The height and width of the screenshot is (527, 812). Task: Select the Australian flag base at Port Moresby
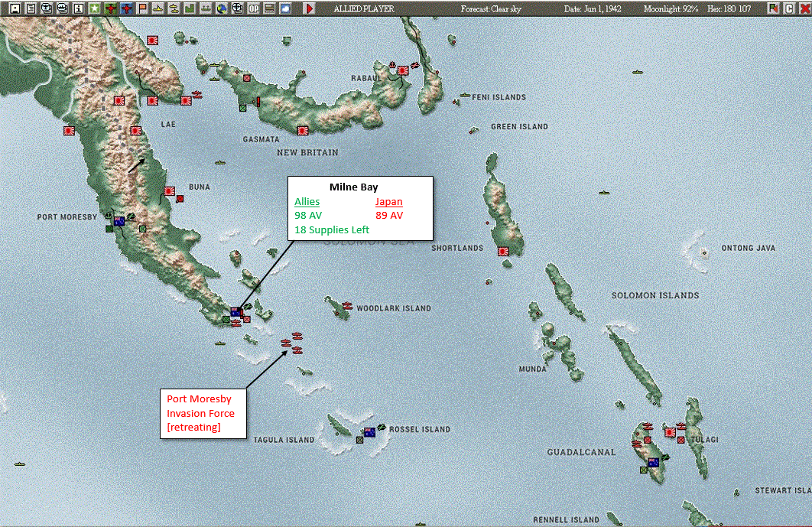119,221
